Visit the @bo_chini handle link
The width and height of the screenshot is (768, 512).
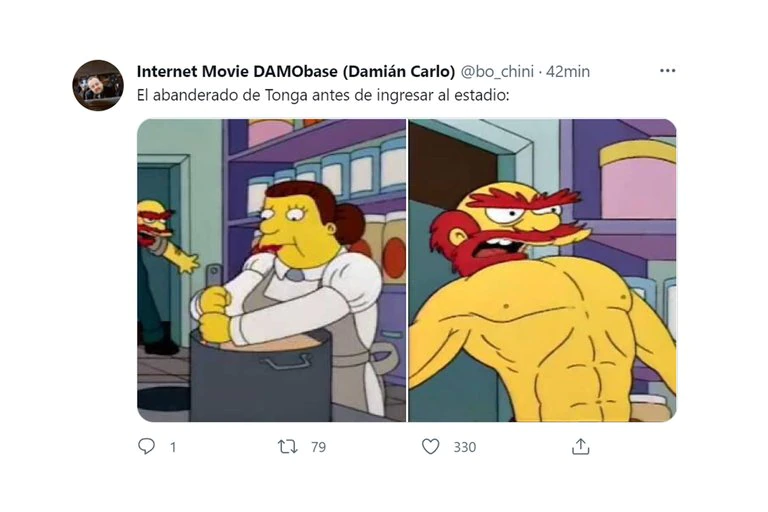point(497,72)
